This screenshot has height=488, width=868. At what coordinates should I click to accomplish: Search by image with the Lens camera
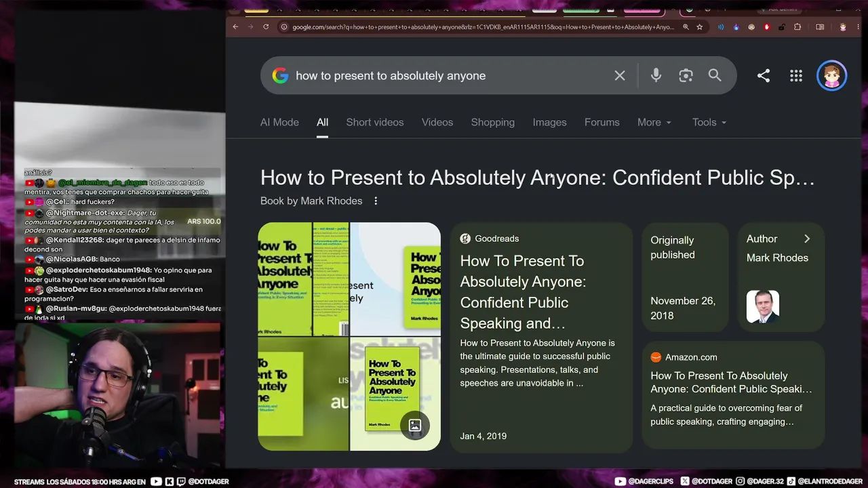(686, 75)
